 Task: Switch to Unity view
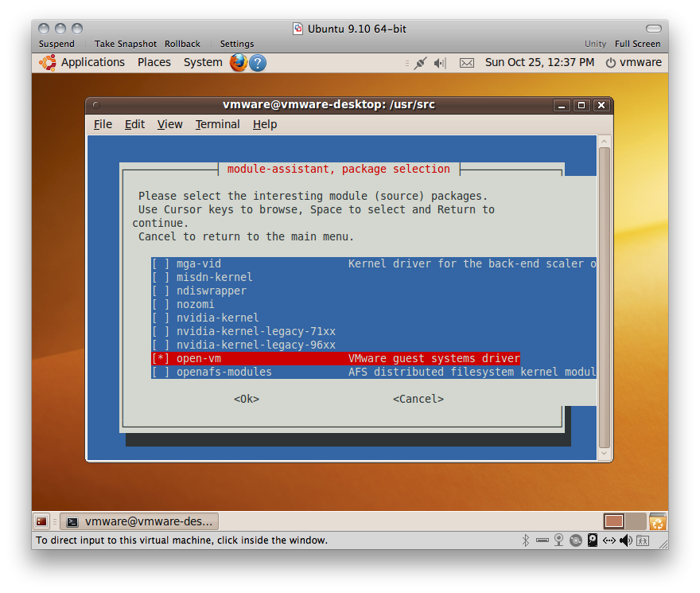[595, 44]
